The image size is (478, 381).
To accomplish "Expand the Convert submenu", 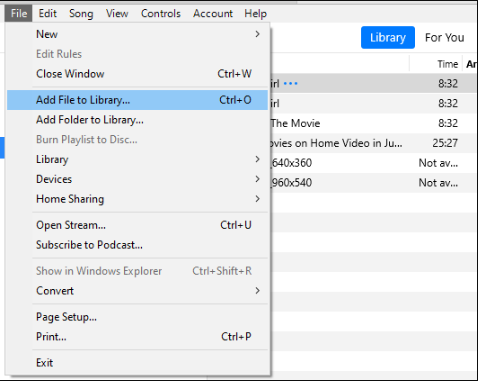I will coord(137,291).
